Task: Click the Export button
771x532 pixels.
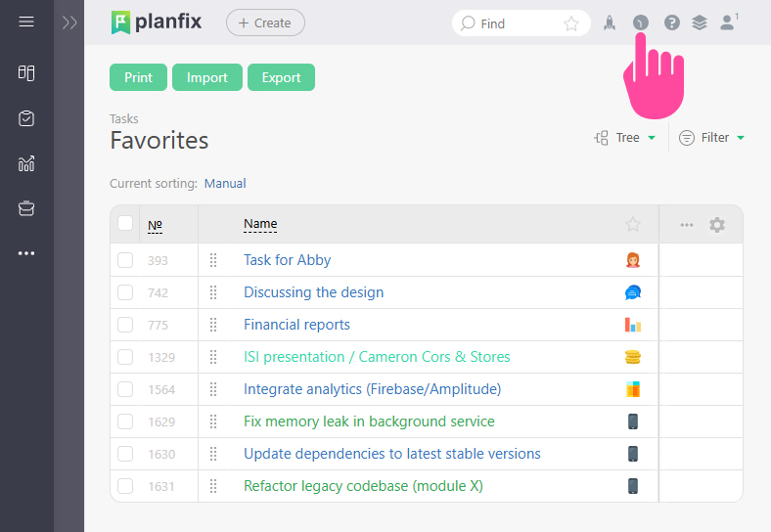Action: (281, 78)
